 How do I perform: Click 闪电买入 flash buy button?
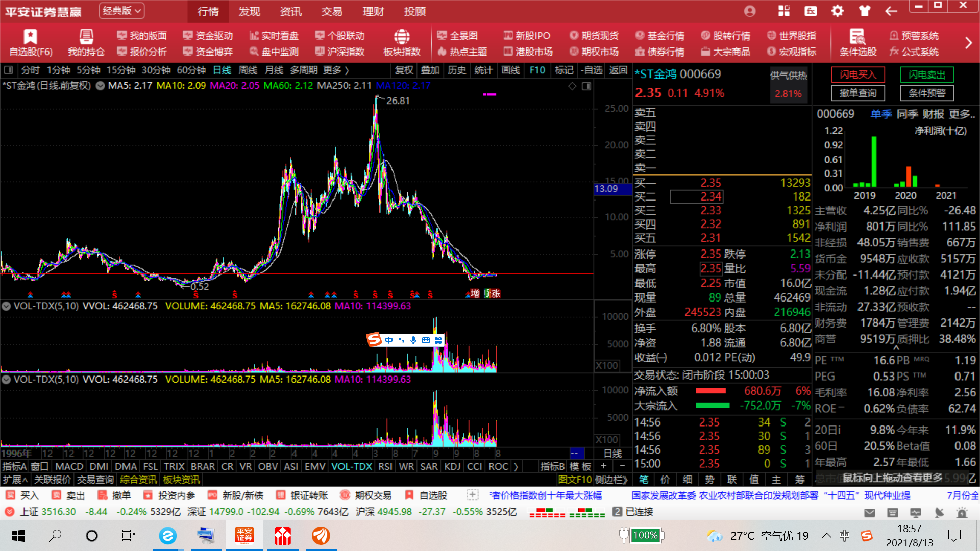[x=858, y=75]
